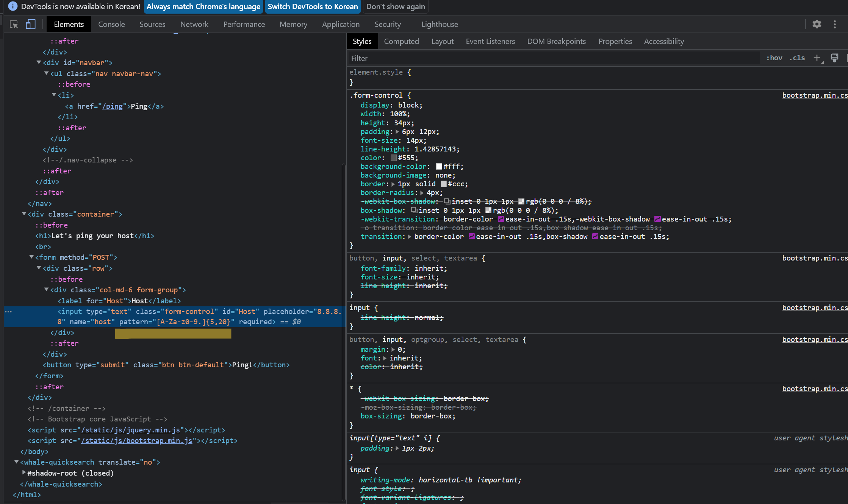This screenshot has height=504, width=848.
Task: Open the Computed styles tab
Action: coord(401,41)
